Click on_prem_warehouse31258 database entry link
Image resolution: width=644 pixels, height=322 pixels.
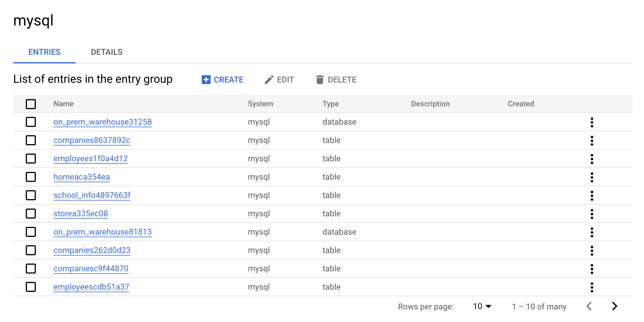pos(103,121)
